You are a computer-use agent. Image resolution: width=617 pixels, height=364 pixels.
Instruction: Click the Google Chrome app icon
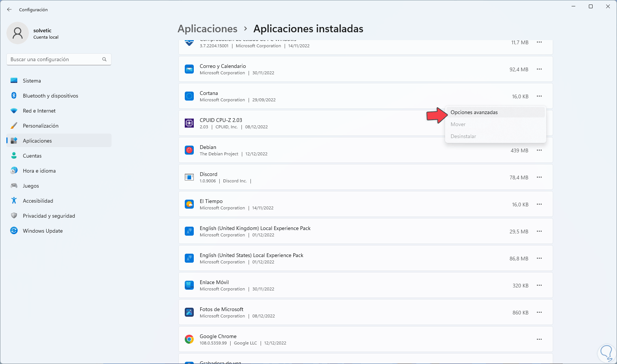189,340
